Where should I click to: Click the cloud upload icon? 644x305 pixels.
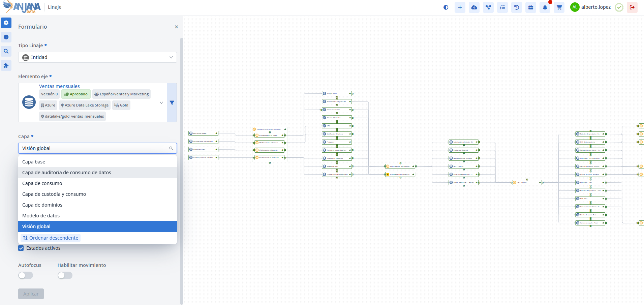(x=474, y=7)
